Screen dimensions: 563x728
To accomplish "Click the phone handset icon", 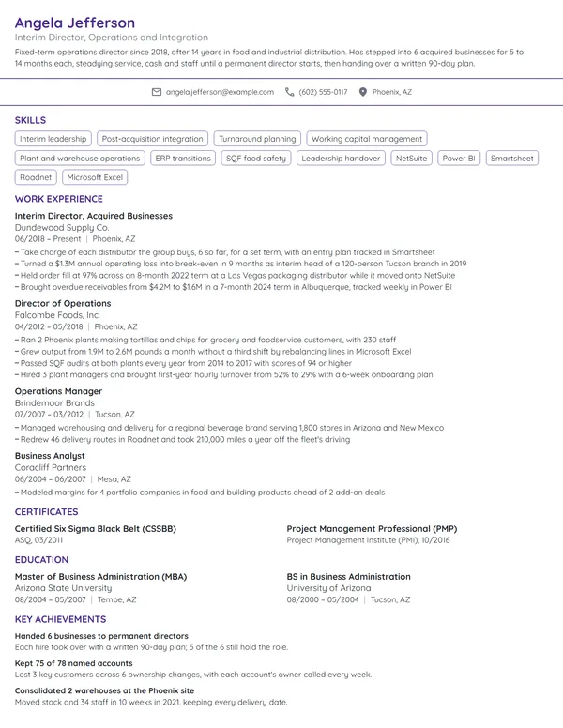I will point(289,92).
